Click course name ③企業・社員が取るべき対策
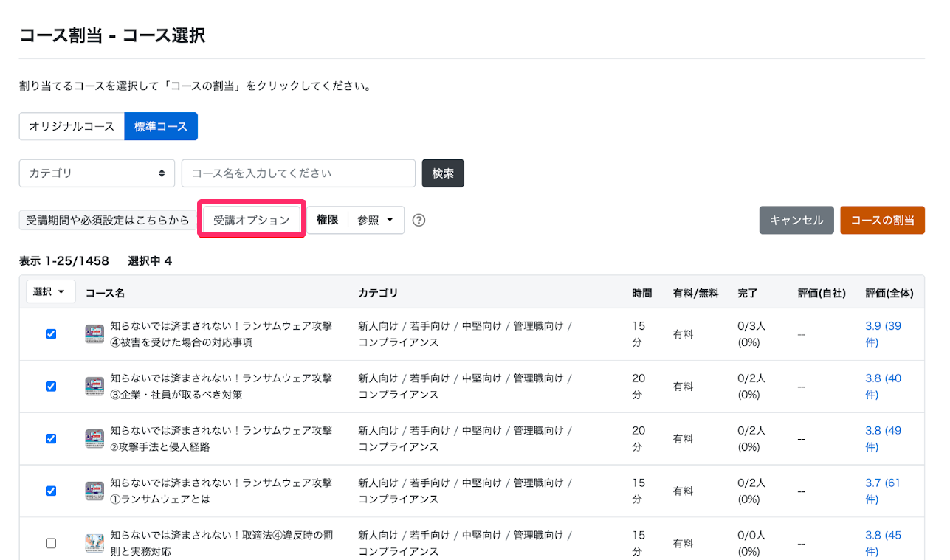Image resolution: width=950 pixels, height=560 pixels. pos(221,387)
